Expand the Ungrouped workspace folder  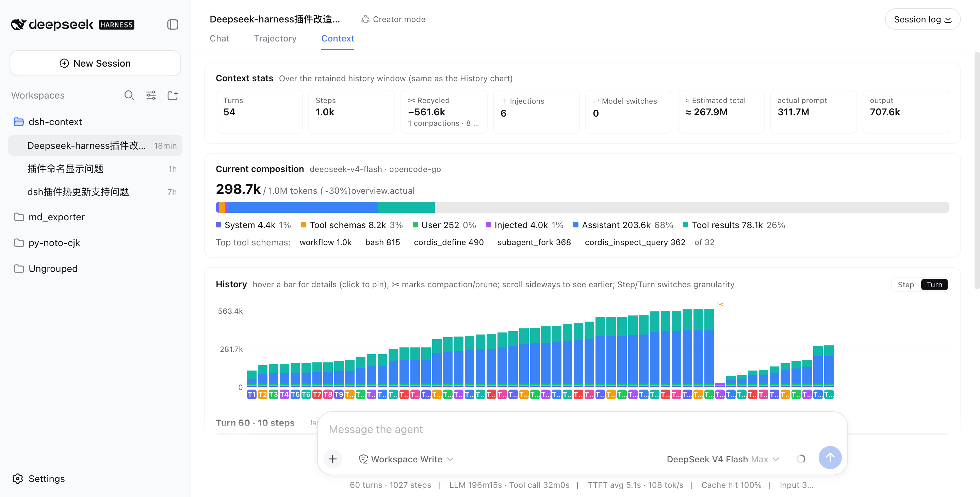point(95,268)
